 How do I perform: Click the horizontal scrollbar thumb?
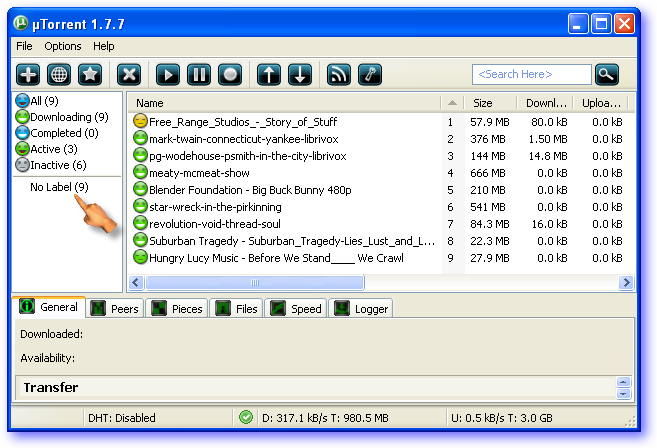255,282
